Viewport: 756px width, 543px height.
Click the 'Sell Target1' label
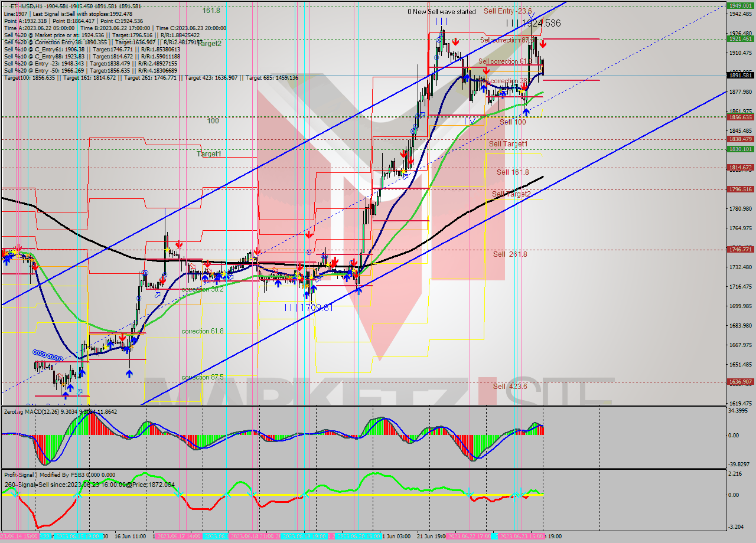[509, 143]
